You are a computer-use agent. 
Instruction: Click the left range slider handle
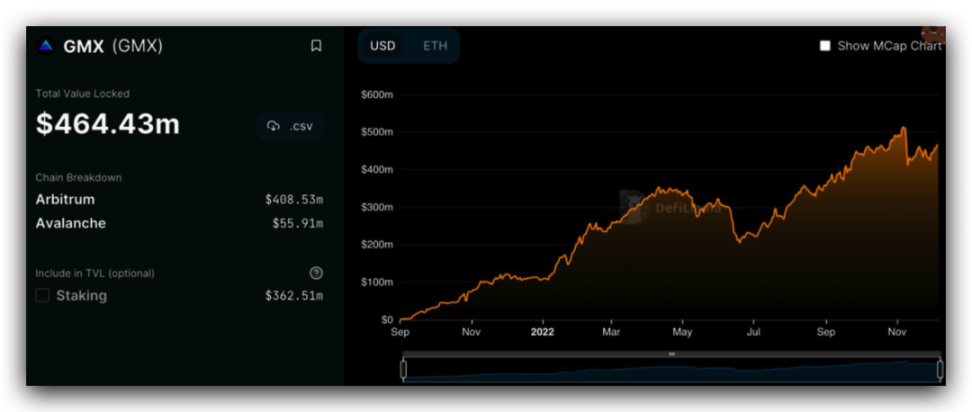click(x=404, y=370)
